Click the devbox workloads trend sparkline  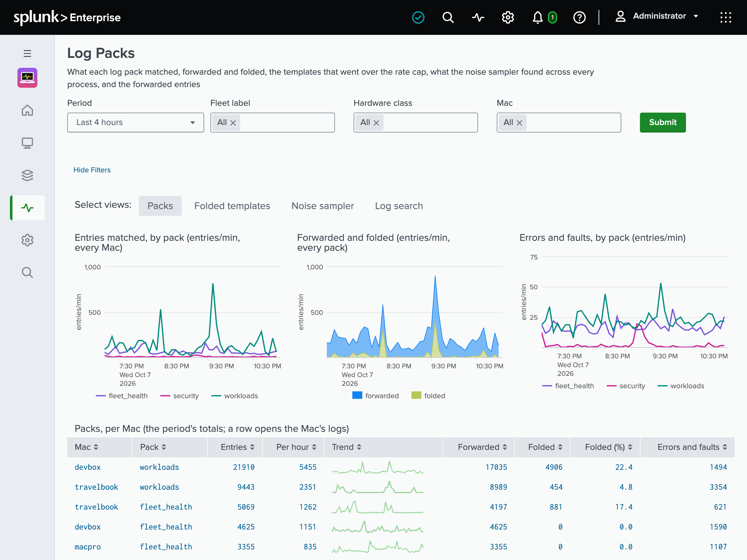tap(378, 467)
